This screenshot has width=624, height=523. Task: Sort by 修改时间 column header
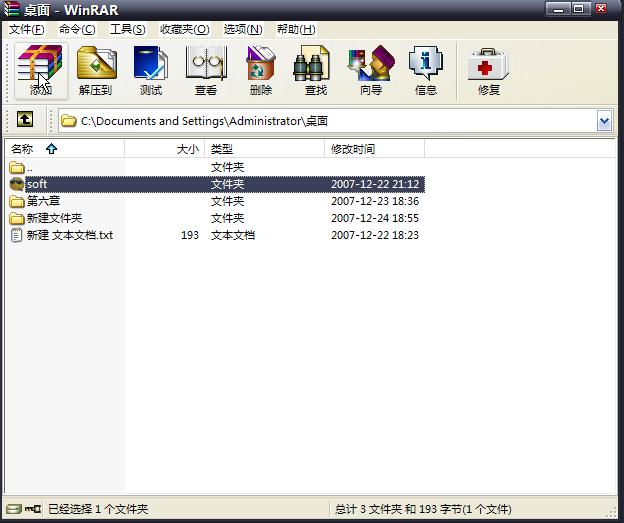374,149
